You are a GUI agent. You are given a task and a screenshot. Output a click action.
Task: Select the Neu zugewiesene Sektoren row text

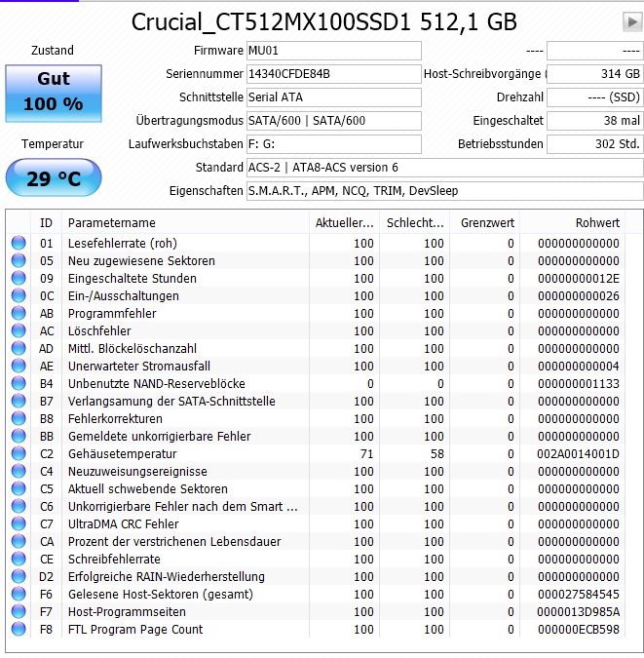click(141, 261)
